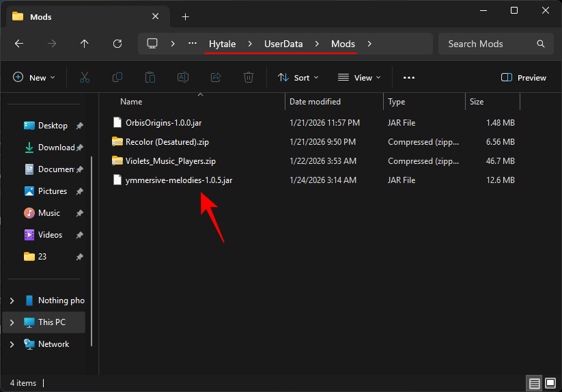The image size is (562, 392).
Task: Toggle the Preview pane
Action: [x=524, y=78]
